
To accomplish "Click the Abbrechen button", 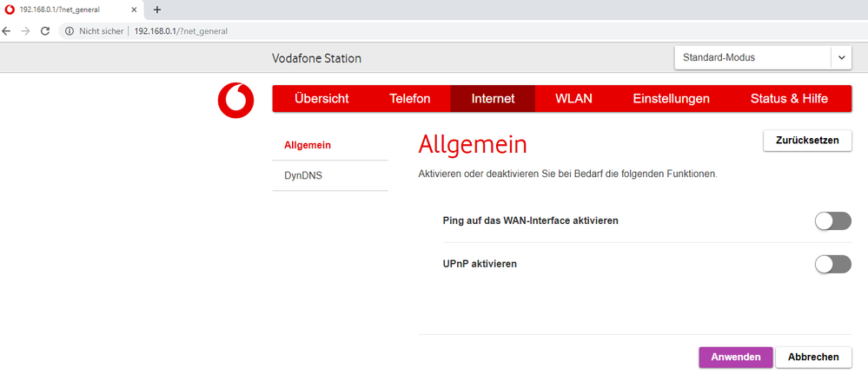I will click(x=813, y=358).
